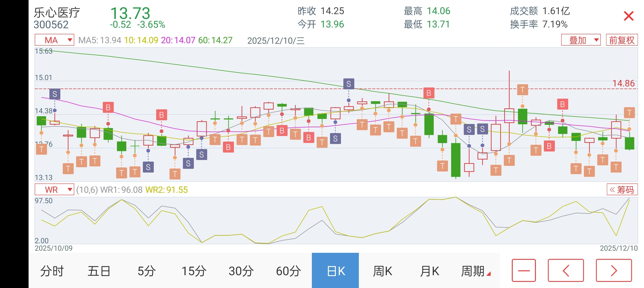The width and height of the screenshot is (644, 288).
Task: Switch to the 周K tab
Action: pyautogui.click(x=382, y=271)
